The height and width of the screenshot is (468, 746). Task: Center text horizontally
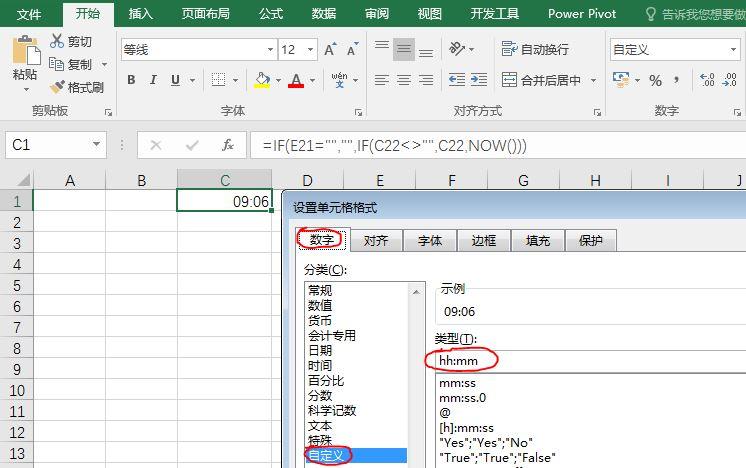(x=404, y=80)
